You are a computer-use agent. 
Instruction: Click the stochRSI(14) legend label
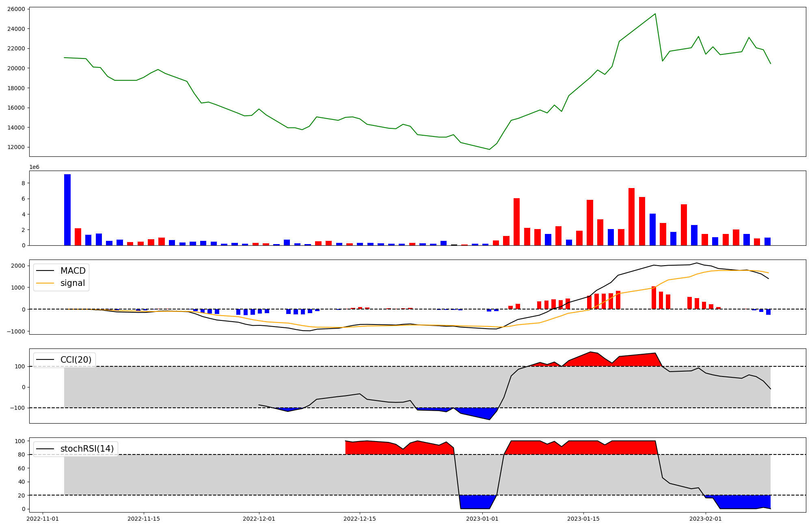87,449
